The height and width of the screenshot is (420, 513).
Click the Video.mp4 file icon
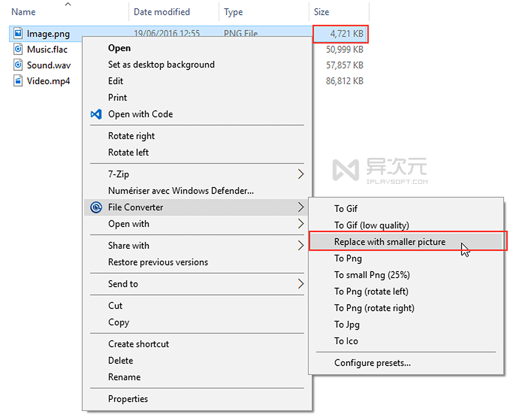(x=17, y=81)
